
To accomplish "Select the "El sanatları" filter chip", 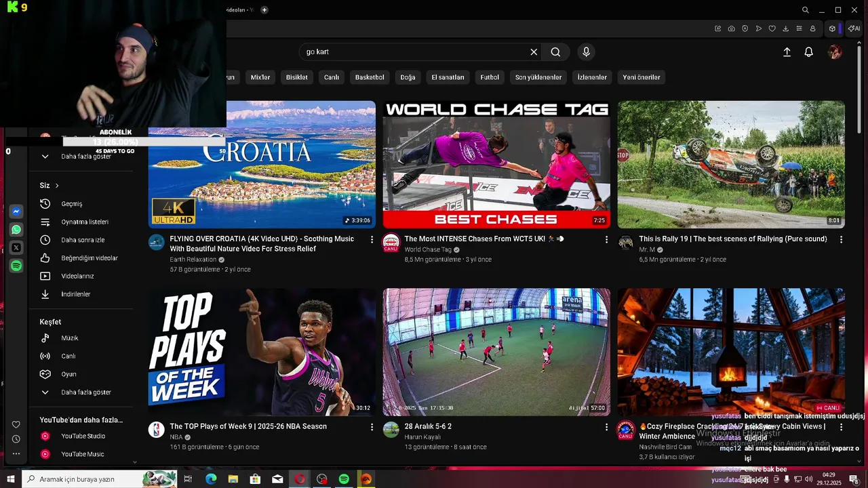I will (448, 77).
